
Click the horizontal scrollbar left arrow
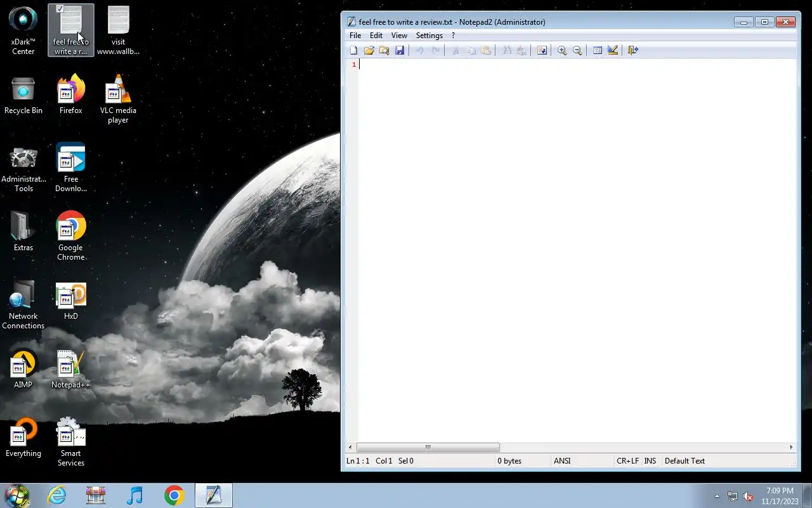(350, 447)
